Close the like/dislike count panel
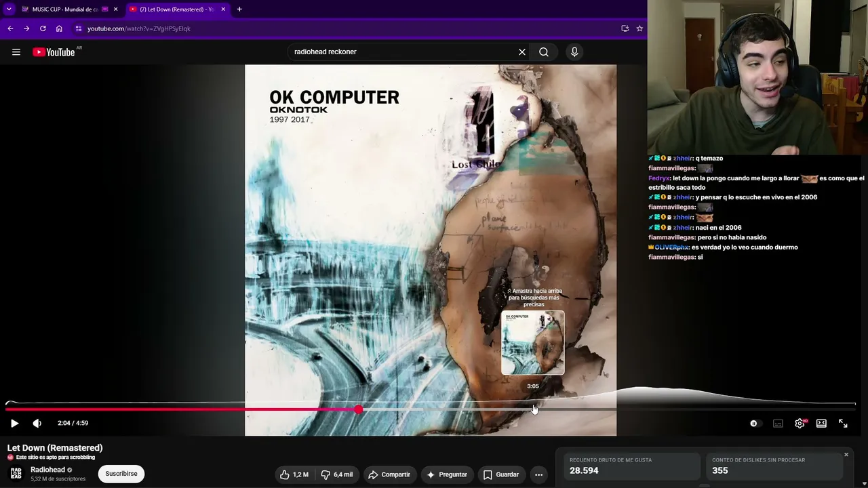This screenshot has height=488, width=868. click(x=846, y=454)
